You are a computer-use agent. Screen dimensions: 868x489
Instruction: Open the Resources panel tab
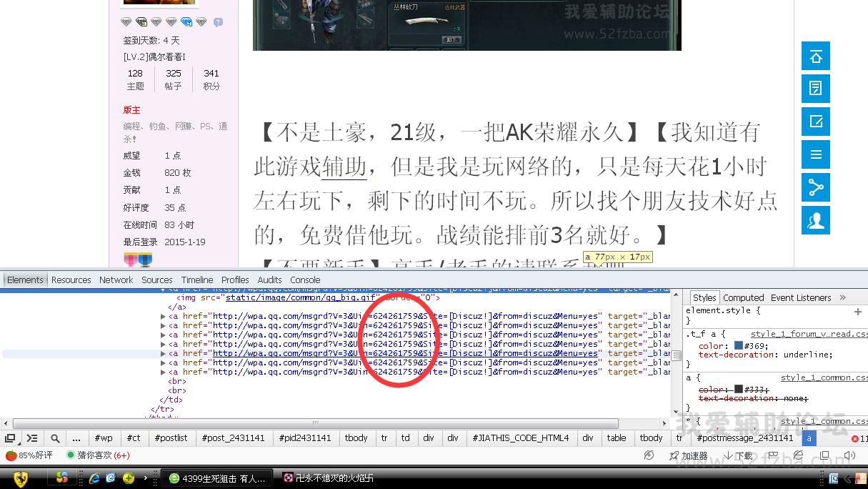point(71,280)
